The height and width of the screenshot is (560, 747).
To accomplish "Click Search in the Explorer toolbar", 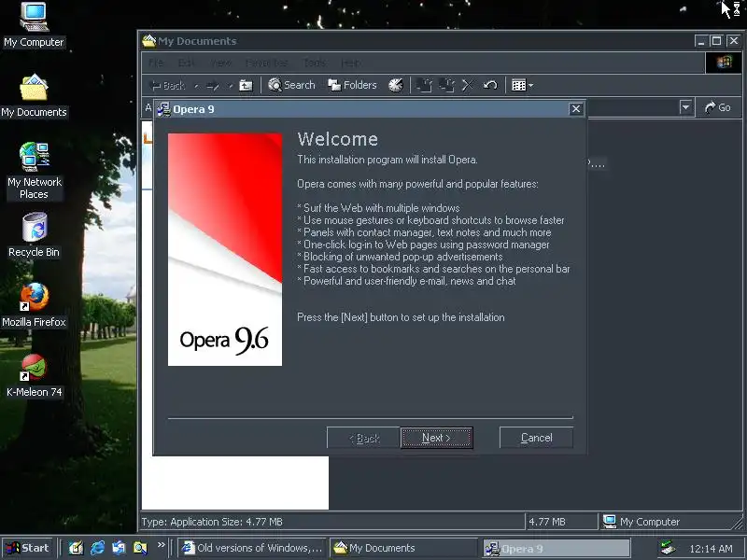I will tap(291, 85).
